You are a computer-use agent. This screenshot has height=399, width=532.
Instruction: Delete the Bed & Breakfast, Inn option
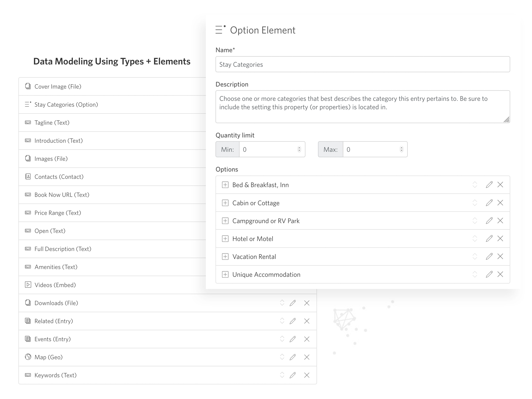pyautogui.click(x=500, y=185)
